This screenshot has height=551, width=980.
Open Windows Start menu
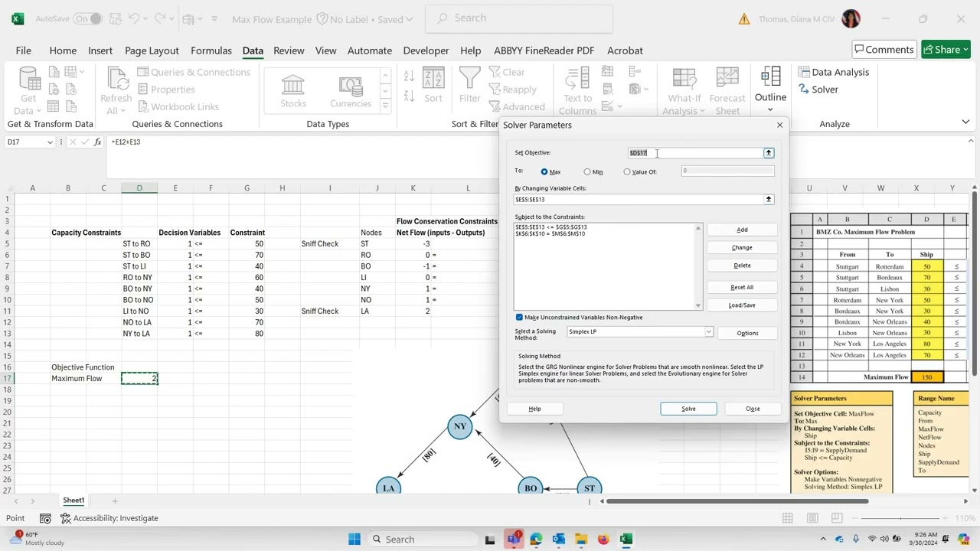(x=354, y=540)
